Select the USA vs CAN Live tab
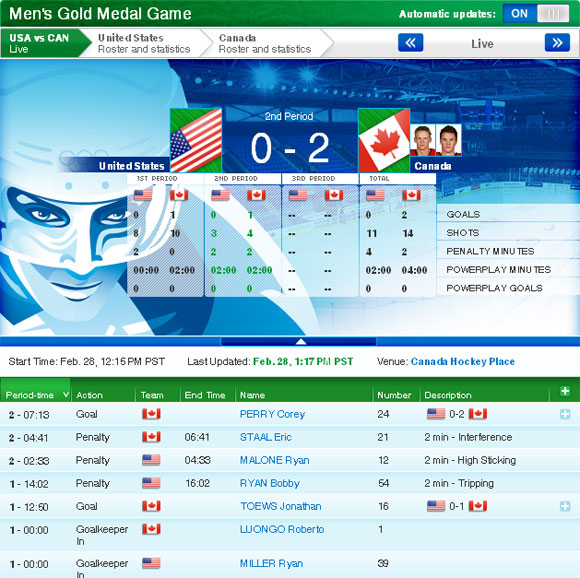Image resolution: width=580 pixels, height=578 pixels. 39,43
